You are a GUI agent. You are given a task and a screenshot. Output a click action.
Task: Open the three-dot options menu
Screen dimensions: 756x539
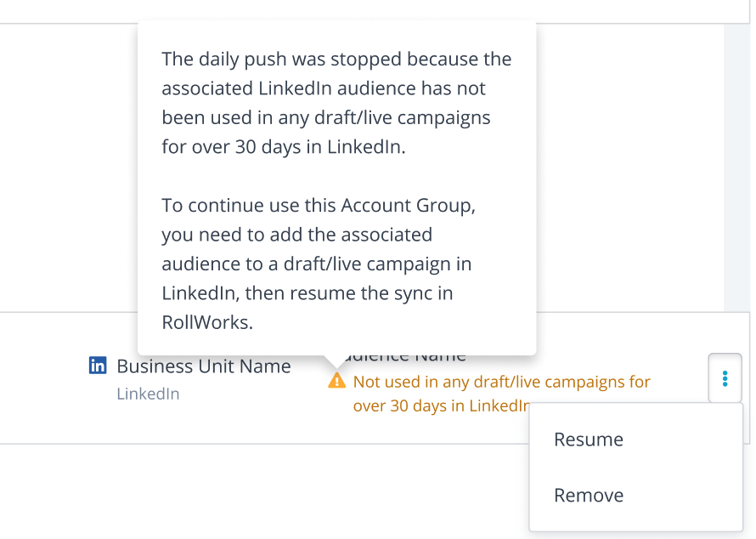click(725, 378)
